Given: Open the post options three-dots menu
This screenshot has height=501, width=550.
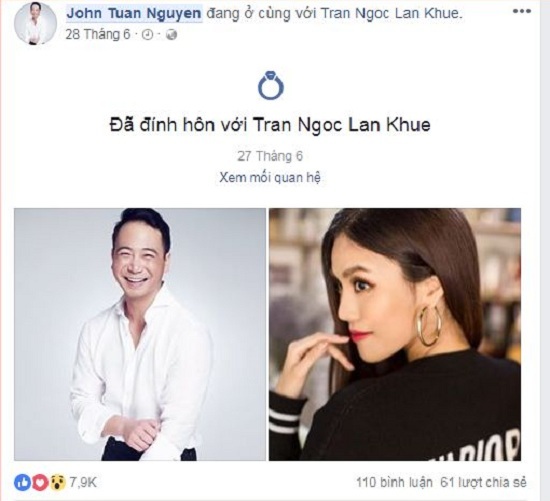Looking at the screenshot, I should (x=522, y=11).
